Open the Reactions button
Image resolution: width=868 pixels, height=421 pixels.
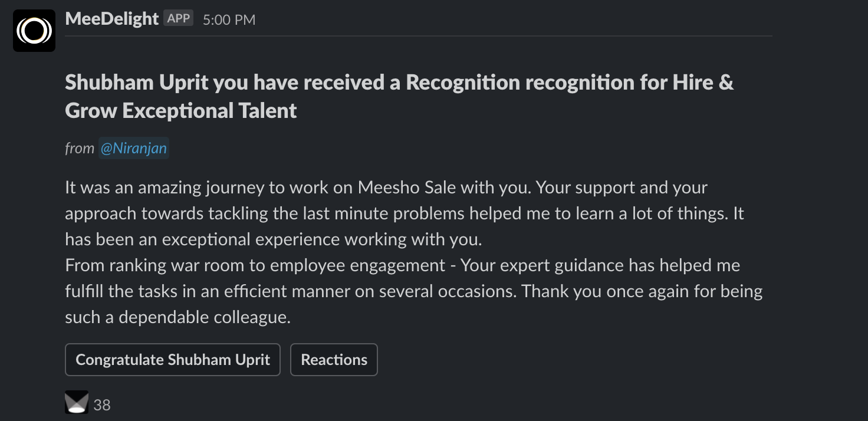click(334, 360)
